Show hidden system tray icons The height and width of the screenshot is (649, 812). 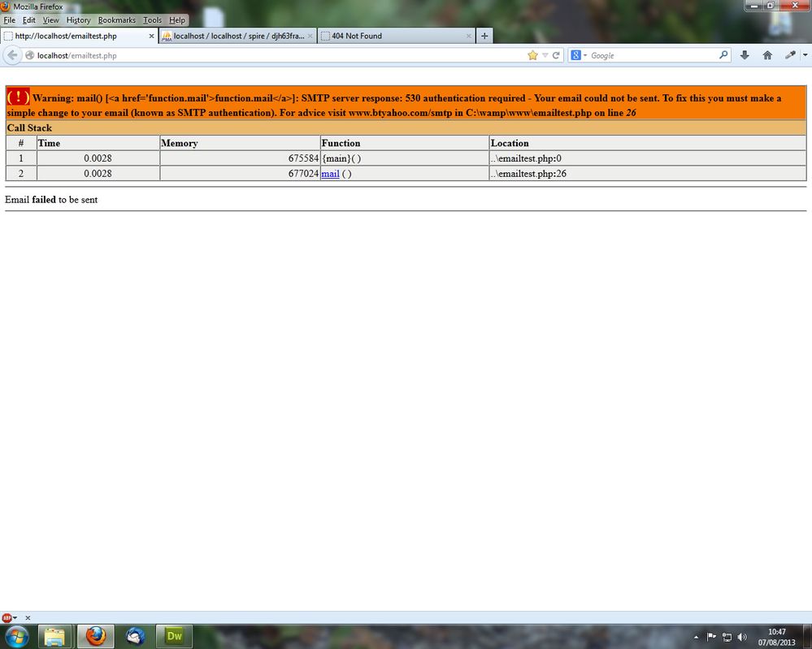click(697, 637)
